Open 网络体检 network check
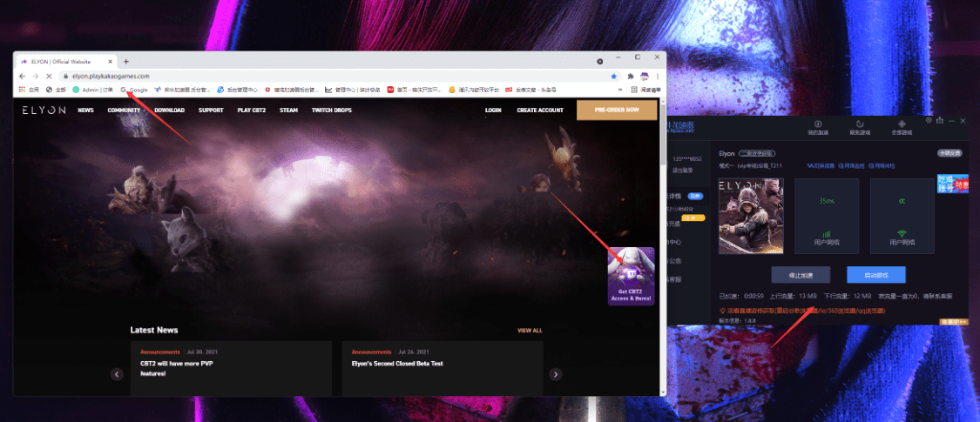Screen dimensions: 980x422 (x=882, y=166)
